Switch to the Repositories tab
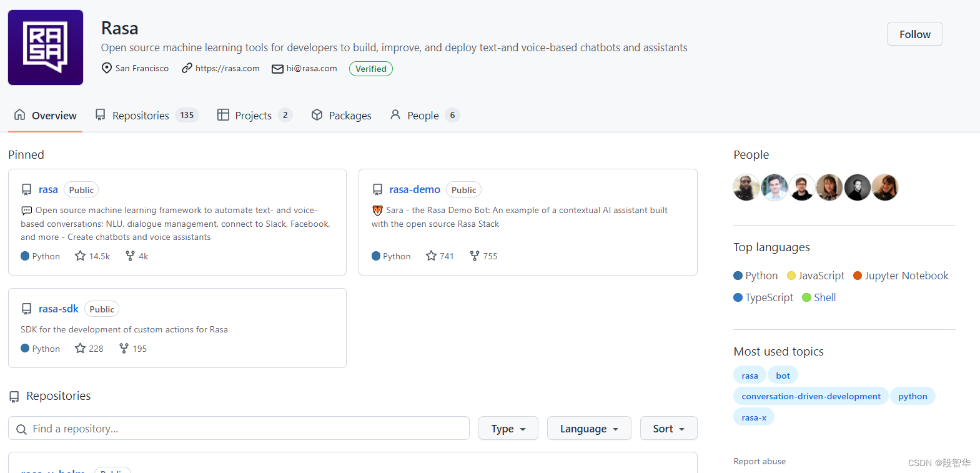This screenshot has width=980, height=473. point(147,116)
